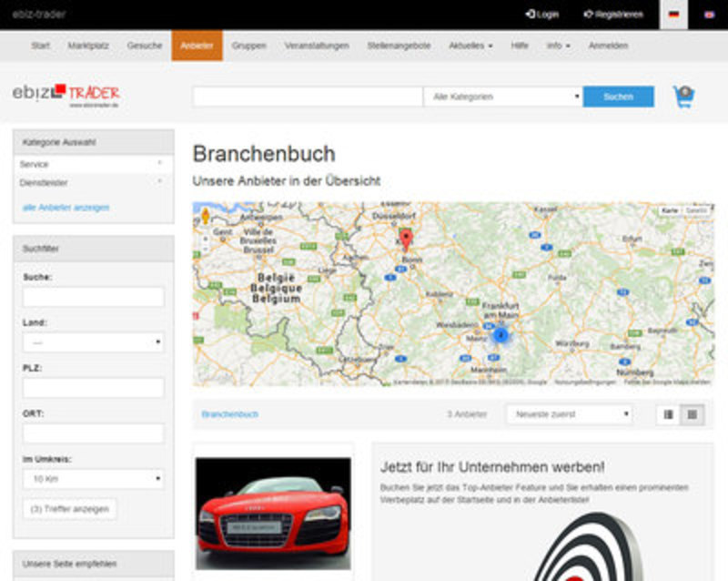Screen dimensions: 728x581
Task: Select the Anbieter tab
Action: click(197, 46)
